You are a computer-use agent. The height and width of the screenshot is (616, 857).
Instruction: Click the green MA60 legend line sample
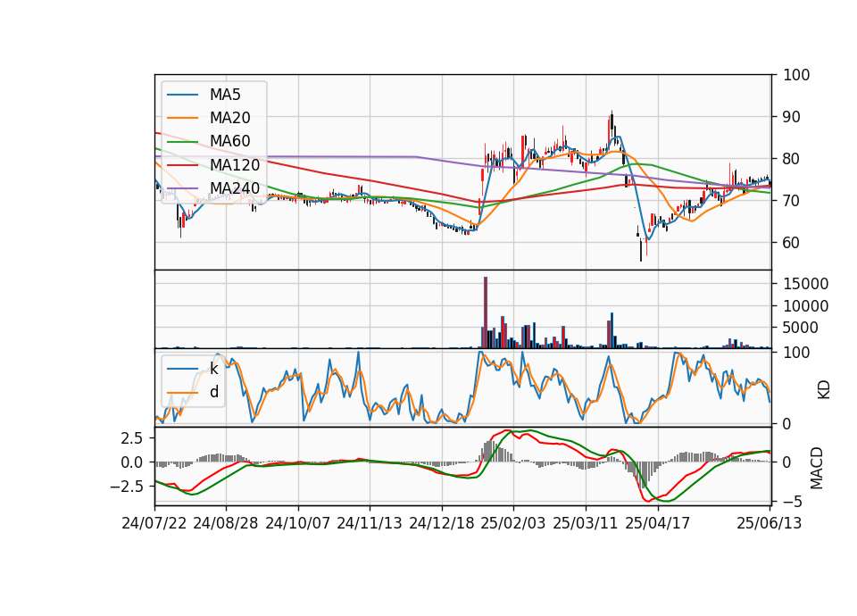pyautogui.click(x=182, y=142)
